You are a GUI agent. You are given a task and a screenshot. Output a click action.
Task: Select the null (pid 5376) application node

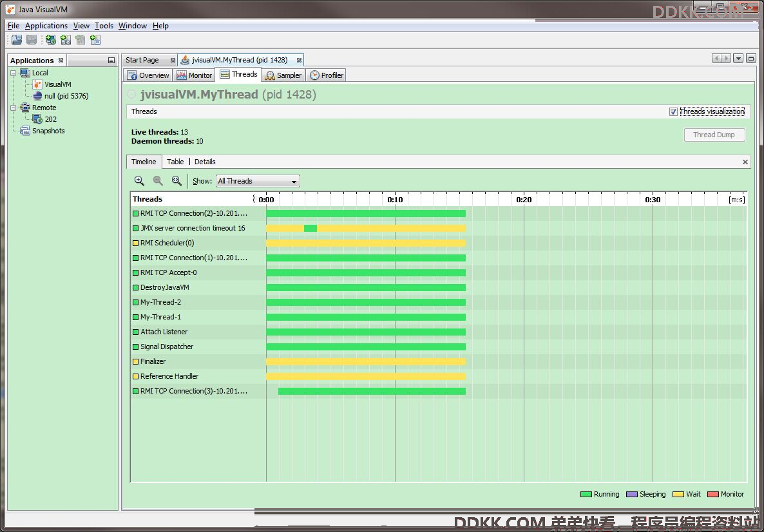tap(61, 96)
